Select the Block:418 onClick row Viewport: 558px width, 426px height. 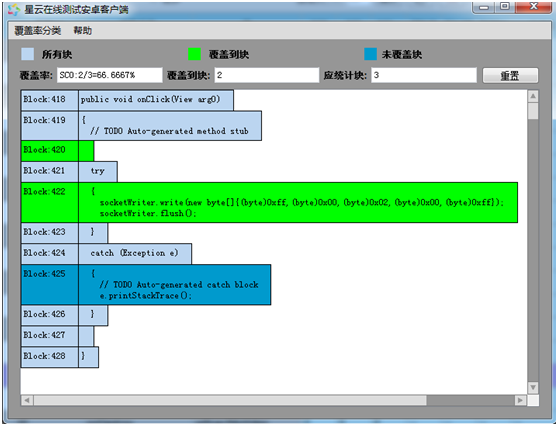127,100
